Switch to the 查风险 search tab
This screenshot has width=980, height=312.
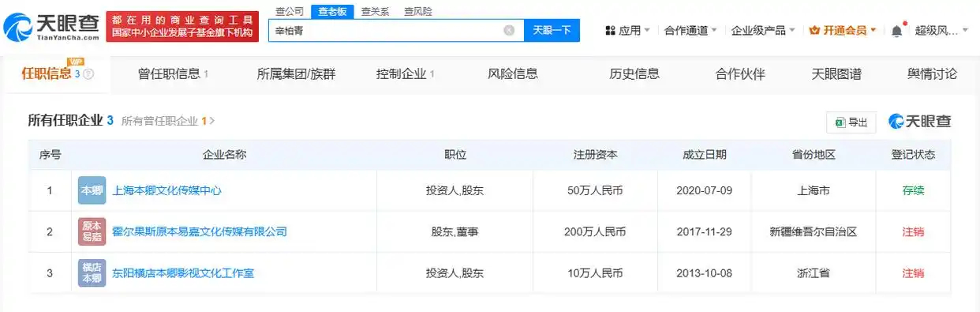coord(417,11)
